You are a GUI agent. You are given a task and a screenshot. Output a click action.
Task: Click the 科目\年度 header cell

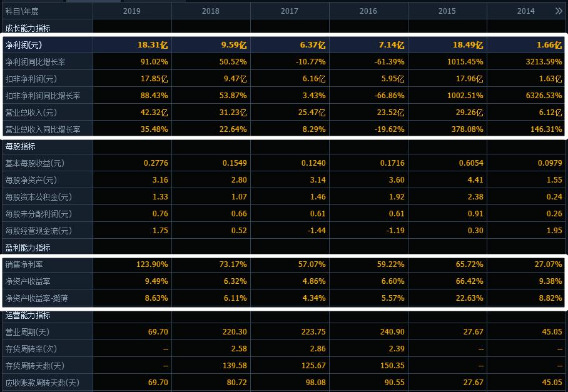22,11
